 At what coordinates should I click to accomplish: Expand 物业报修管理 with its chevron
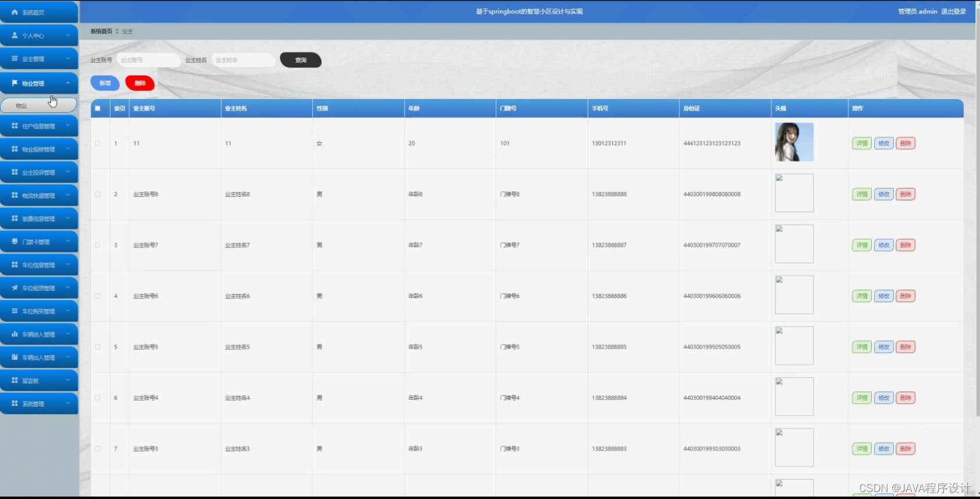pyautogui.click(x=67, y=149)
